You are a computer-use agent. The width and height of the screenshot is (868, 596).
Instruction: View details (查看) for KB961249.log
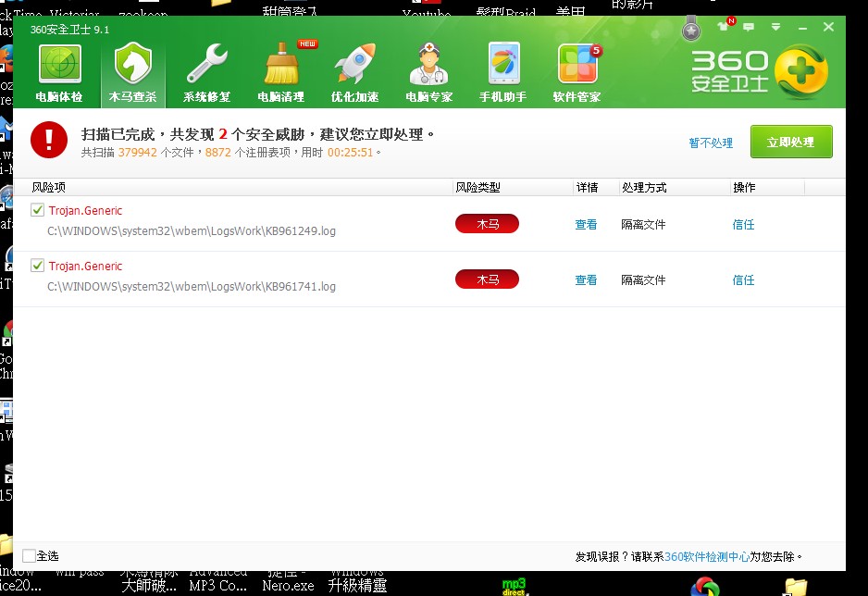[586, 224]
